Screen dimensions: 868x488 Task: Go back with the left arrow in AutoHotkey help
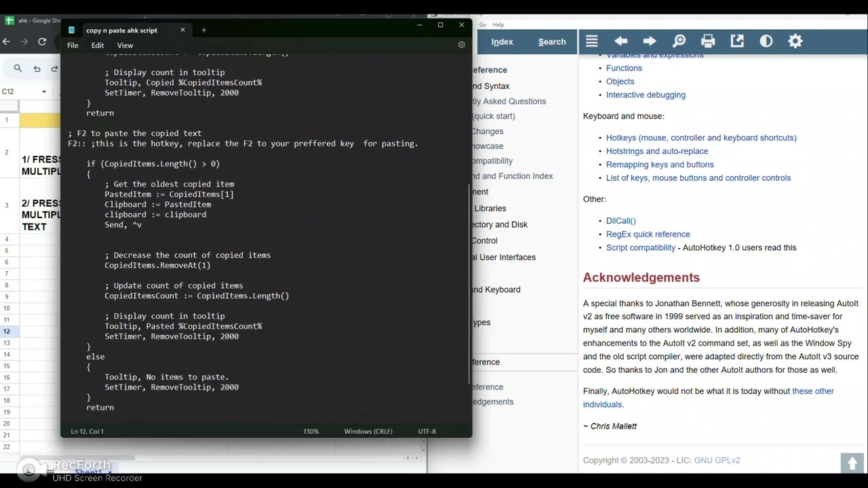tap(620, 41)
